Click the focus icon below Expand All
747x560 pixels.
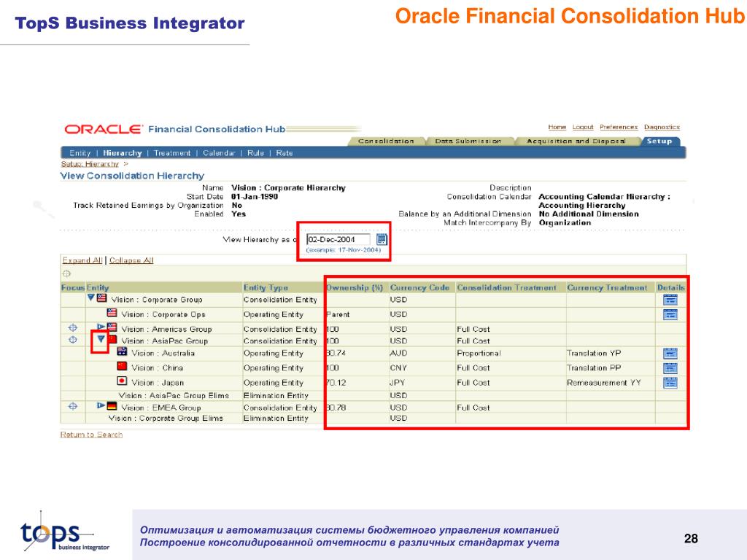(66, 274)
